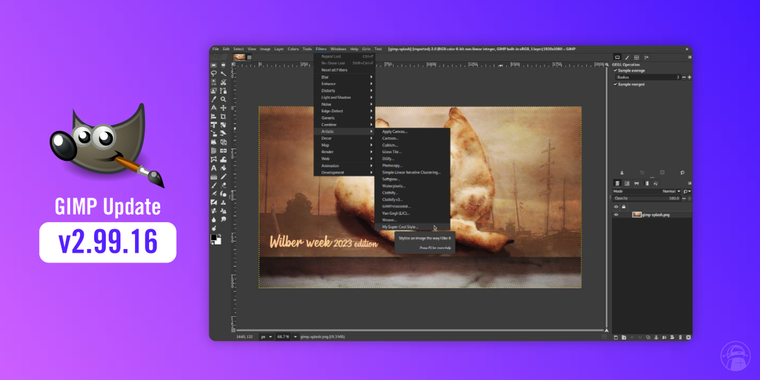Viewport: 760px width, 380px height.
Task: Select the Pencil tool in toolbox
Action: pos(223,177)
